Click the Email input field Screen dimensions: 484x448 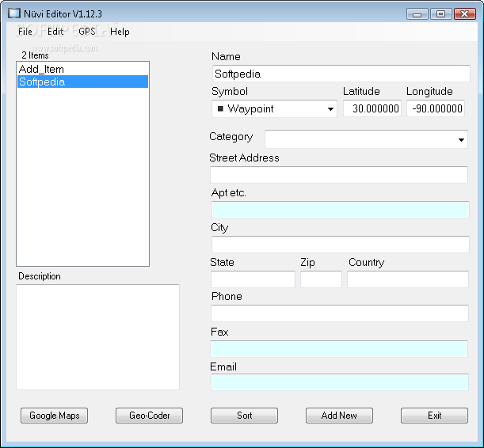point(340,382)
